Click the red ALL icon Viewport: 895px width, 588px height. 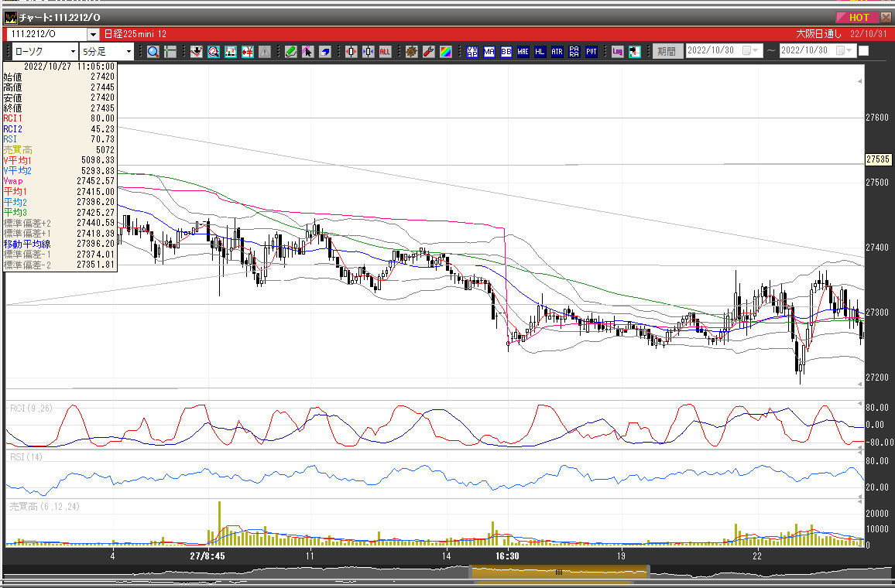385,51
